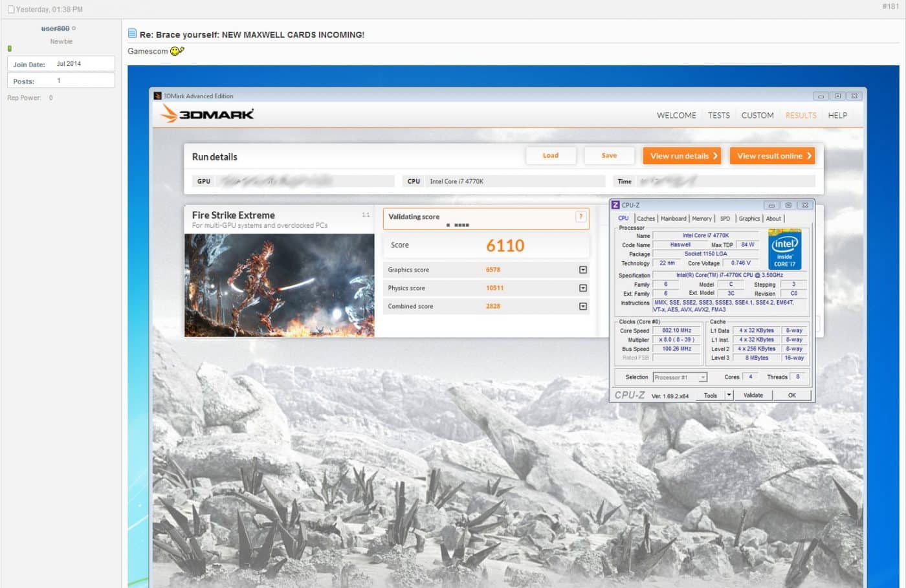Click the Core Voltage value 0.746 V
This screenshot has height=588, width=906.
tap(741, 263)
